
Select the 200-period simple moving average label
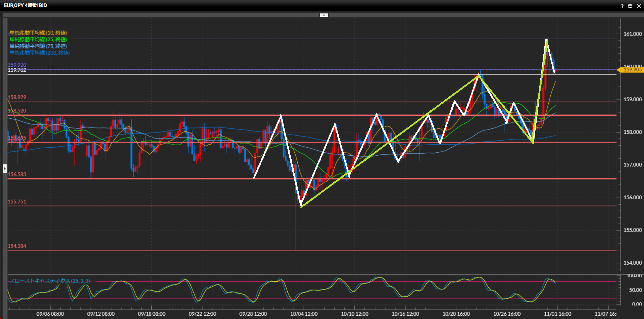40,53
